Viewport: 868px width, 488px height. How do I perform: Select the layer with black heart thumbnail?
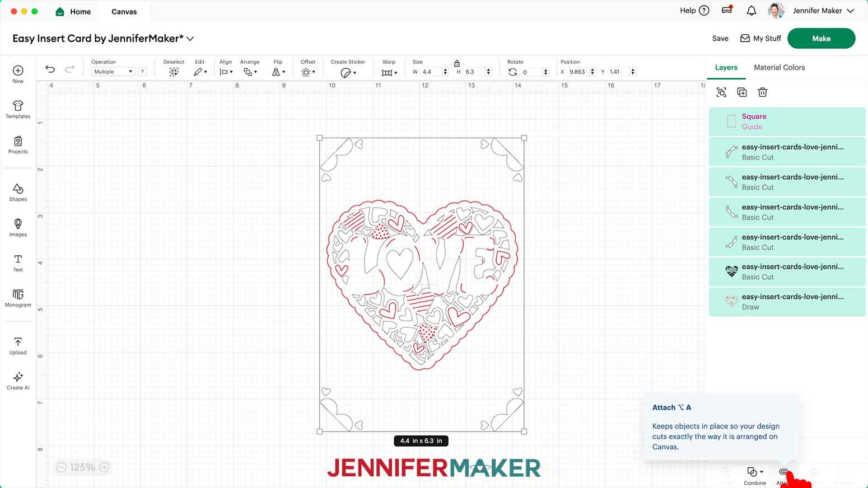pyautogui.click(x=787, y=271)
